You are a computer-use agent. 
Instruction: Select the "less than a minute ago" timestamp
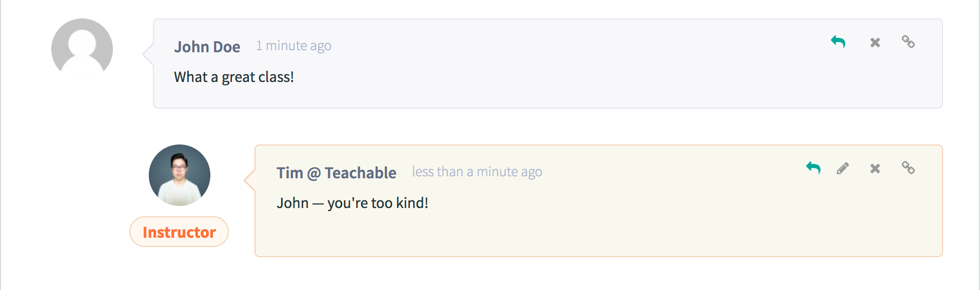[477, 172]
